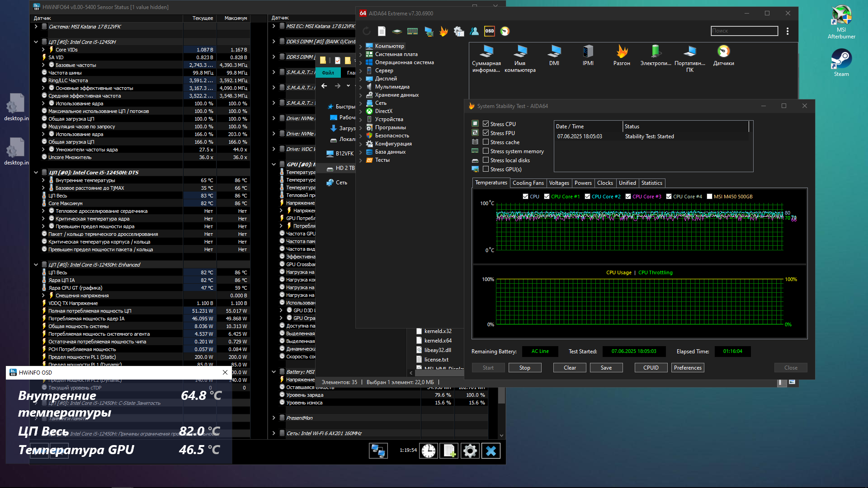
Task: Open the Суммарная информация item
Action: [x=486, y=58]
